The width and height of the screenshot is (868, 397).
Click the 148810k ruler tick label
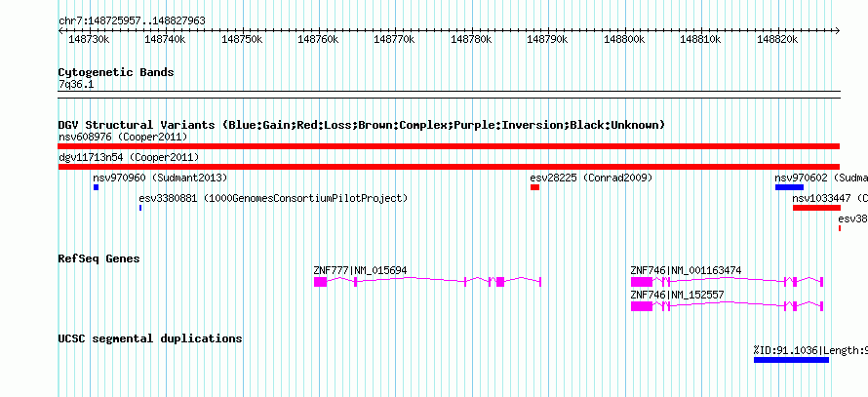click(x=701, y=39)
